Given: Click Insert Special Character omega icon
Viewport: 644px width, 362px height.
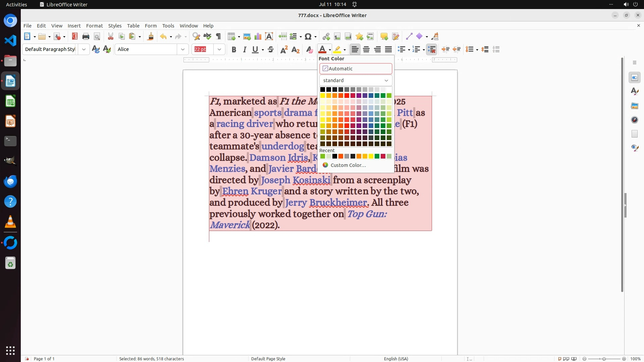Looking at the screenshot, I should 308,37.
